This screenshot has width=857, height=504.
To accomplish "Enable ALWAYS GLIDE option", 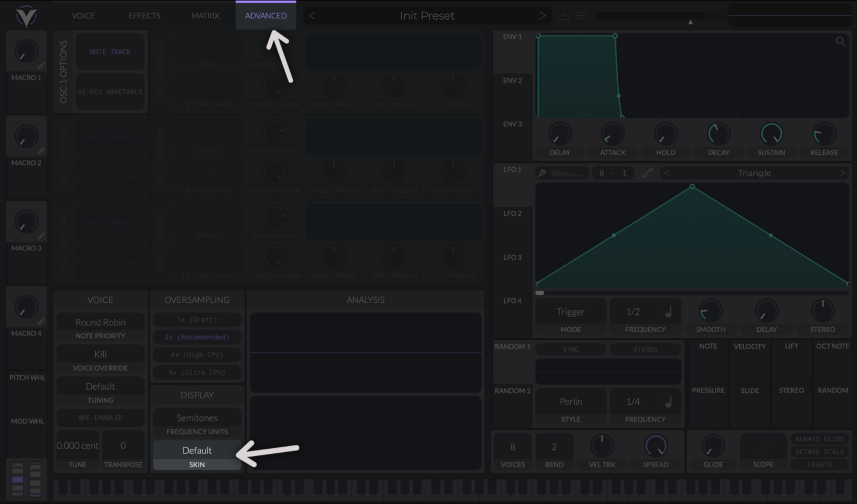I will pyautogui.click(x=819, y=438).
